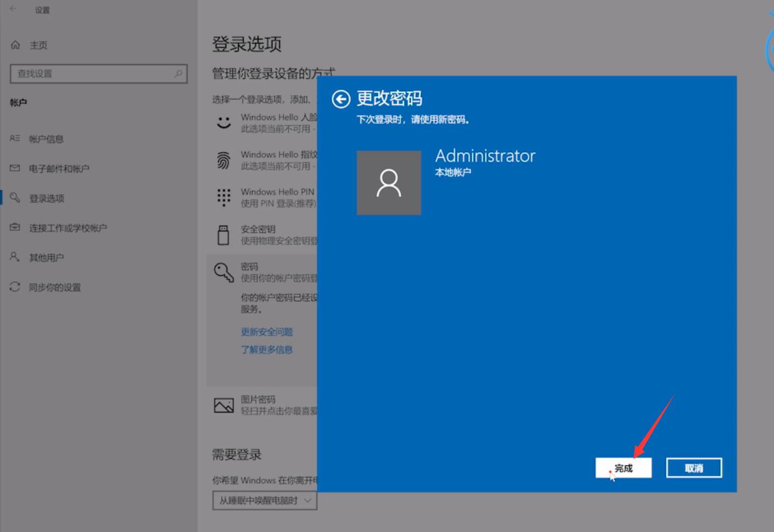
Task: Click the briefcase icon for 连接工作或学校帐户
Action: pos(15,227)
